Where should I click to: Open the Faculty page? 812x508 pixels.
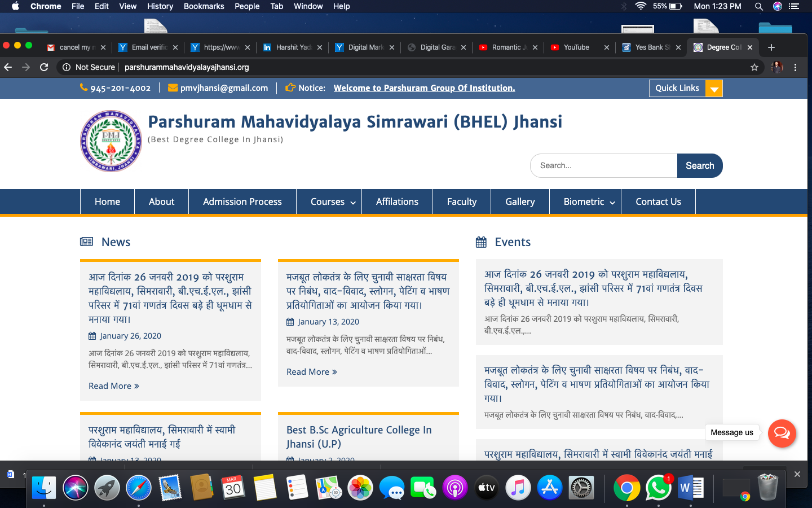pos(462,202)
